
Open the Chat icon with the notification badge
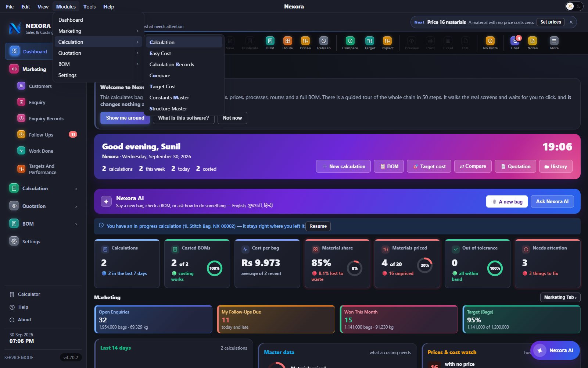pos(515,43)
